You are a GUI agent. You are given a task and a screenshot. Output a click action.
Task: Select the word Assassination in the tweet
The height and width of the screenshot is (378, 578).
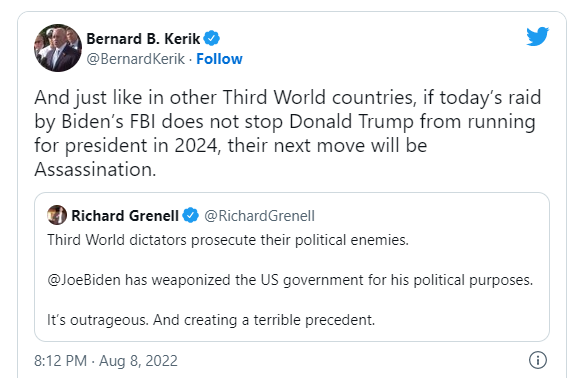[x=95, y=170]
